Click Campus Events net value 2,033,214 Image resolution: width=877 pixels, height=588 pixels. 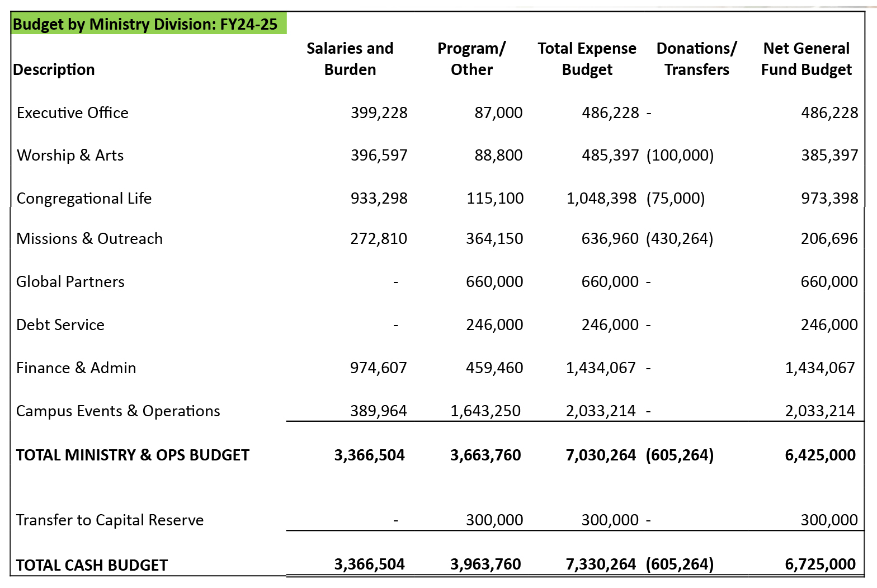click(820, 411)
